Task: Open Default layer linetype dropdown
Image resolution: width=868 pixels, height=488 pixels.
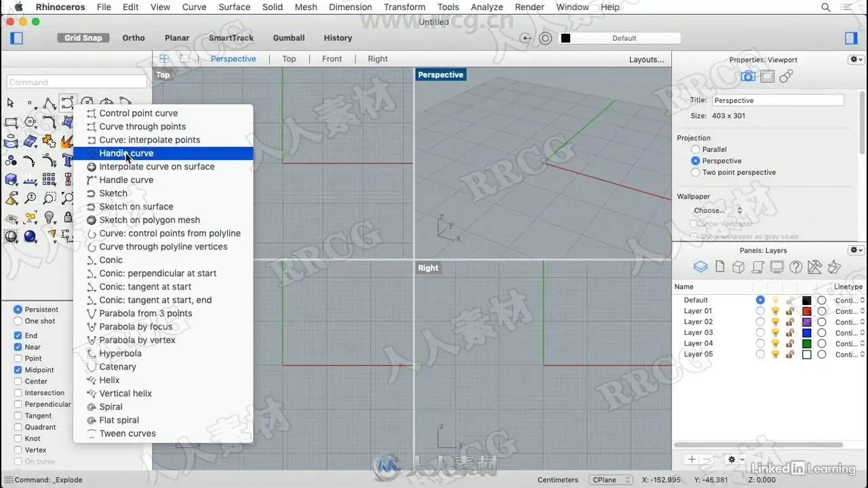Action: click(x=849, y=300)
